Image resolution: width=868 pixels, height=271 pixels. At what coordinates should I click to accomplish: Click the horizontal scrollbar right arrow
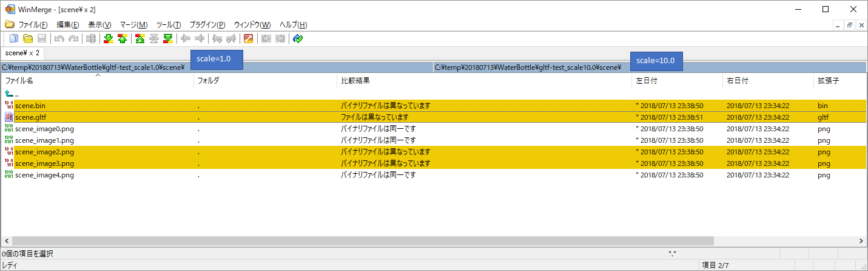pyautogui.click(x=861, y=241)
